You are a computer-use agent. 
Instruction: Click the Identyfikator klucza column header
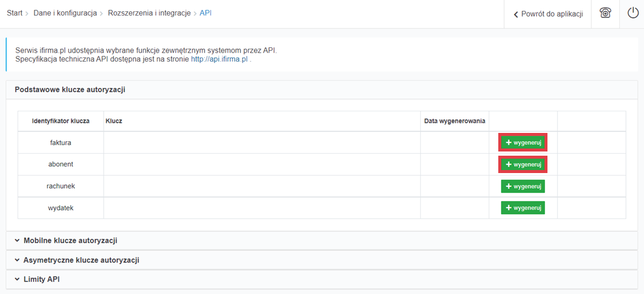coord(61,121)
